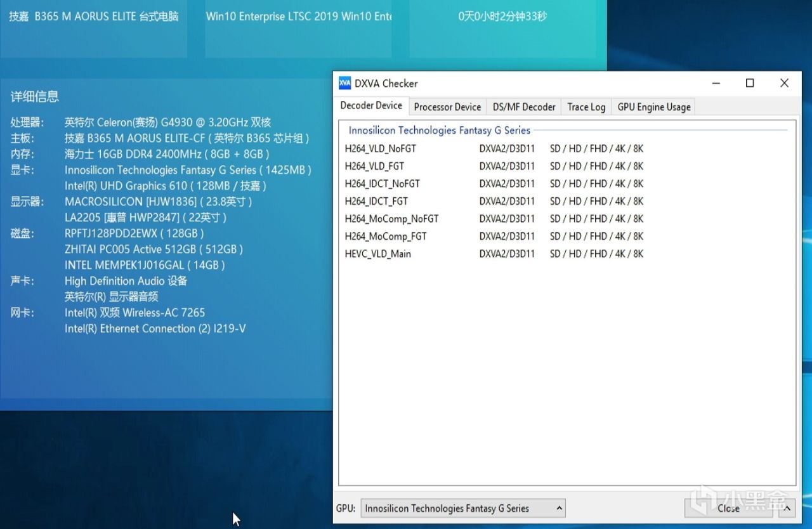This screenshot has width=812, height=529.
Task: Click the ZHITAI PC005 Active 512GB disk entry
Action: pos(154,249)
